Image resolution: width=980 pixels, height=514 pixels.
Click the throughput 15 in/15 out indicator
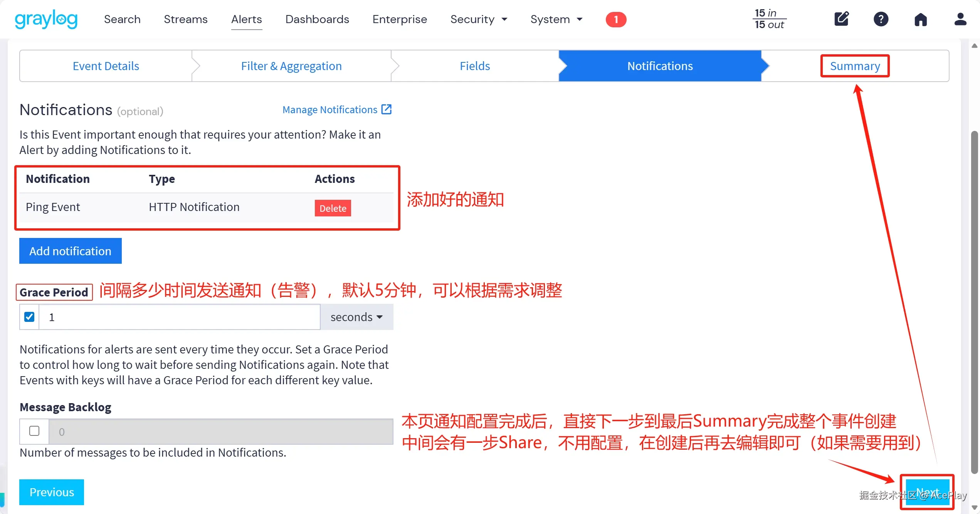pos(769,18)
